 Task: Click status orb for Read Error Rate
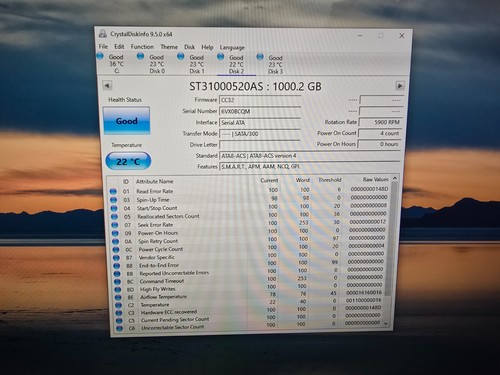pos(113,191)
